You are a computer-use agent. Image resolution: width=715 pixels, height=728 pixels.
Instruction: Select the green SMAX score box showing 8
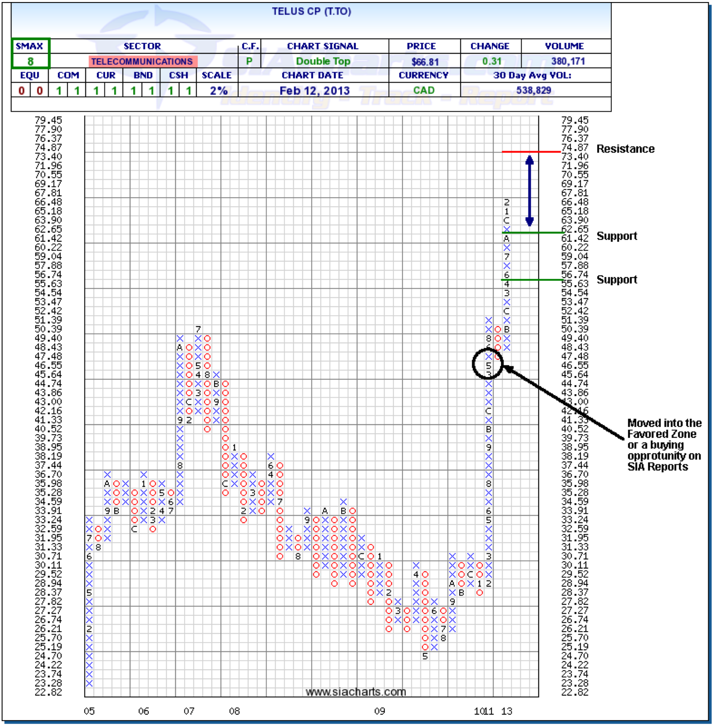click(x=31, y=61)
